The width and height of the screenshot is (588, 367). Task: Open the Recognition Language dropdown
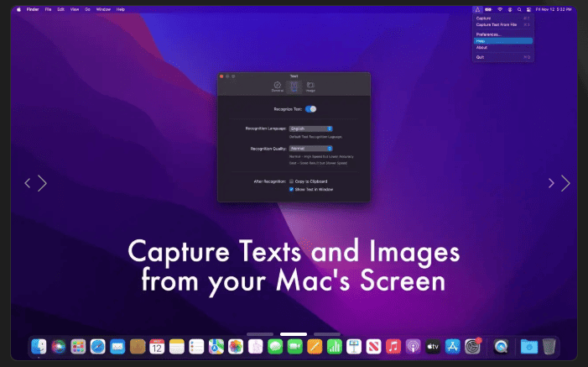pos(310,128)
